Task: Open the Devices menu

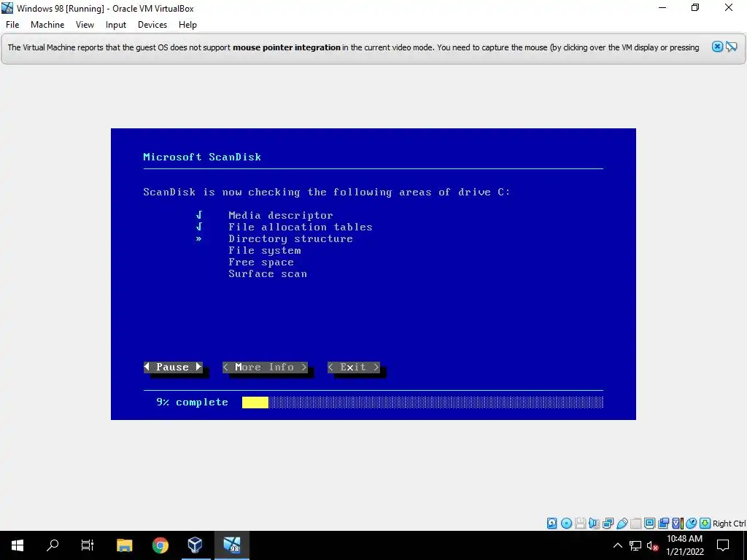Action: (x=152, y=25)
